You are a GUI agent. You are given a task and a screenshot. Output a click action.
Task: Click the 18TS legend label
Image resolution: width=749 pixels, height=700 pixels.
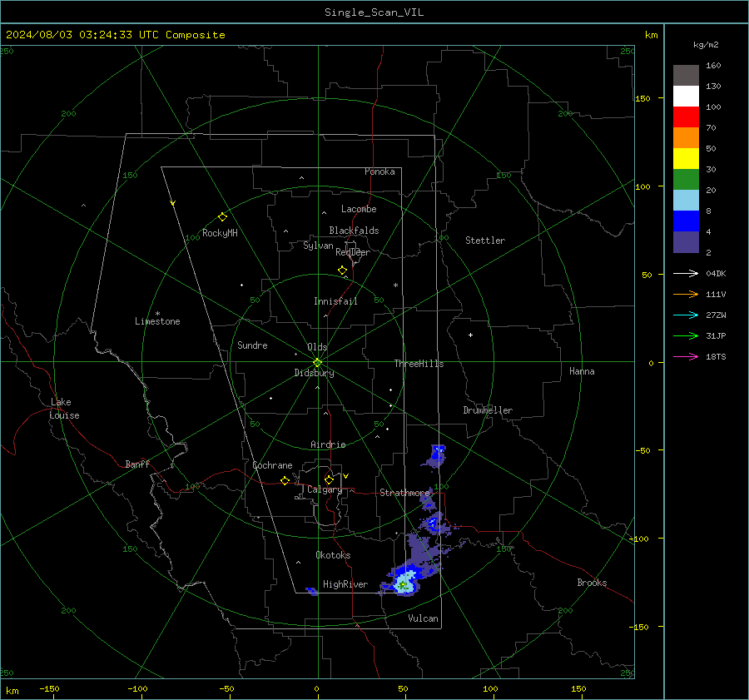point(716,356)
